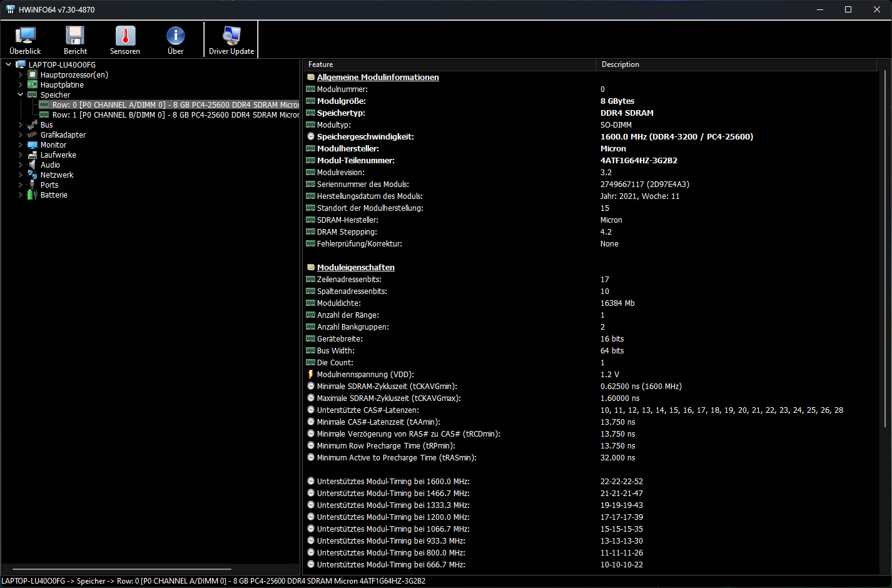Click the HWiNFO64 title bar app icon
The width and height of the screenshot is (892, 588).
(10, 9)
